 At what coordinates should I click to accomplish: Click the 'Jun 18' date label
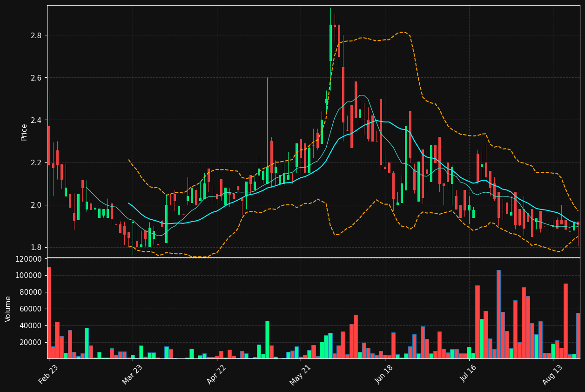click(x=384, y=374)
